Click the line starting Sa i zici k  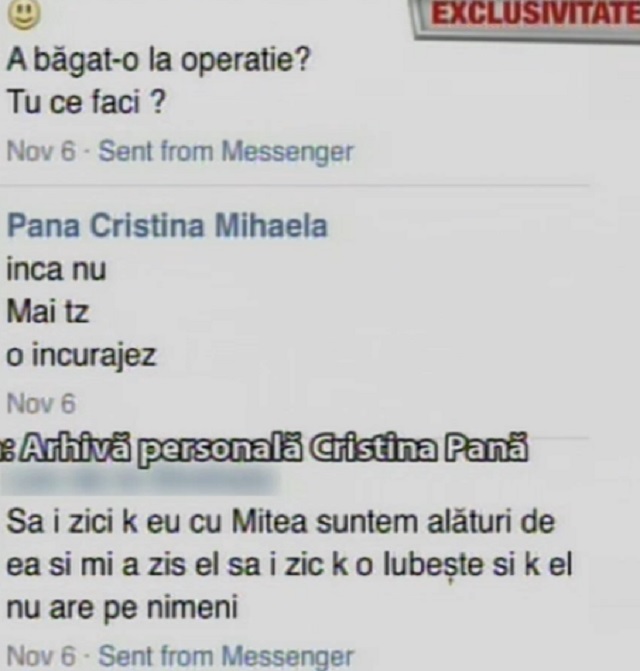pos(281,523)
